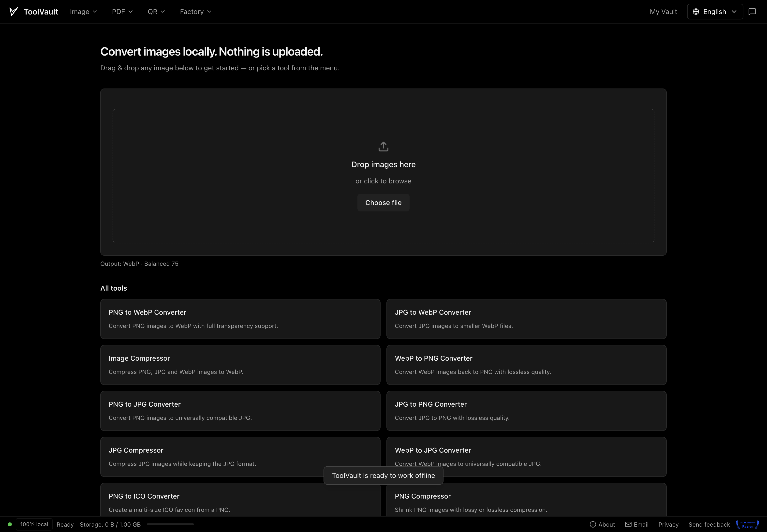Expand the PDF menu
Image resolution: width=767 pixels, height=532 pixels.
click(122, 12)
